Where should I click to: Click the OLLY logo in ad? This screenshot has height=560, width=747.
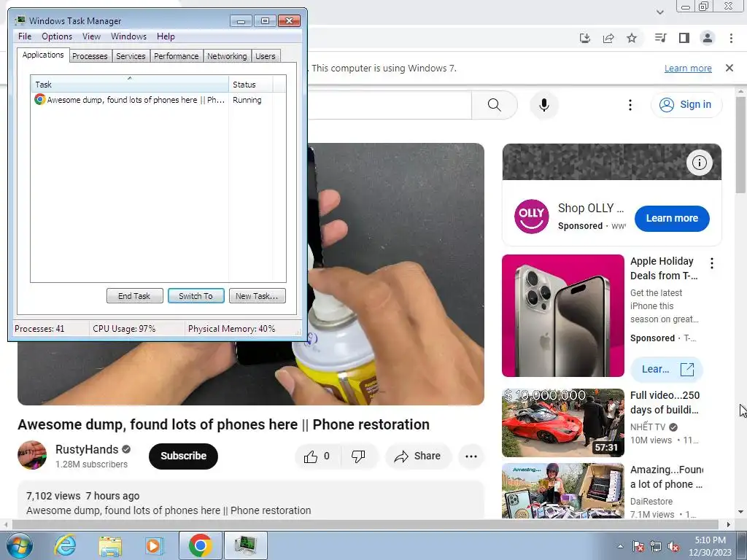531,217
